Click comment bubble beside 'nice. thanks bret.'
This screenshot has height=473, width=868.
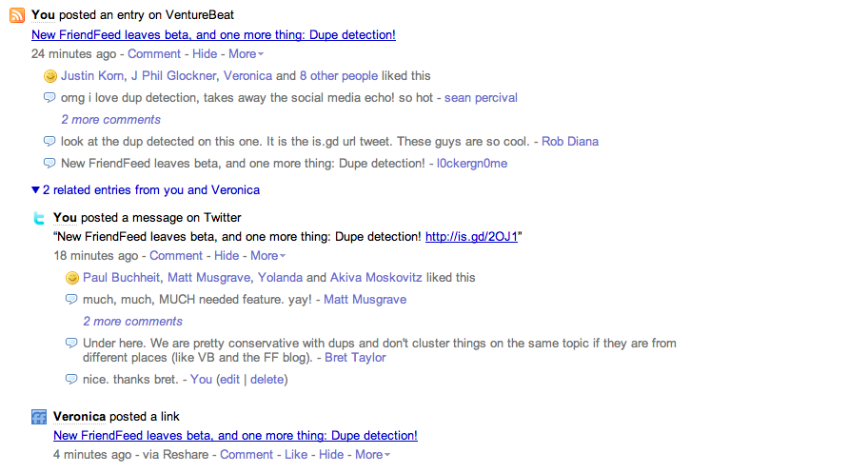(71, 380)
